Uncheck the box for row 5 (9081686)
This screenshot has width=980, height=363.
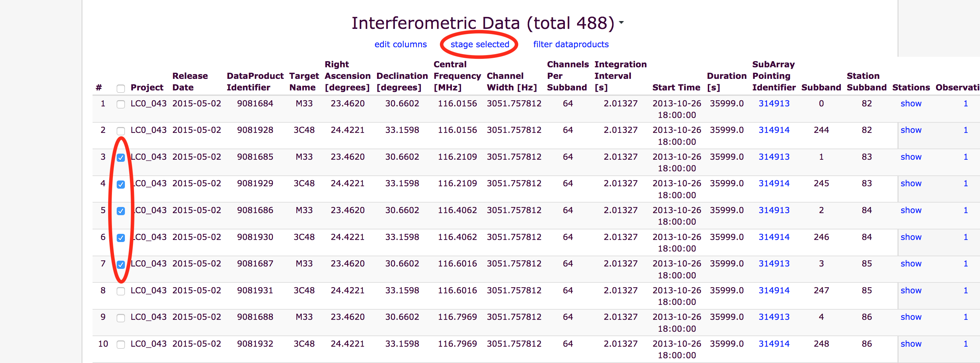(x=120, y=211)
